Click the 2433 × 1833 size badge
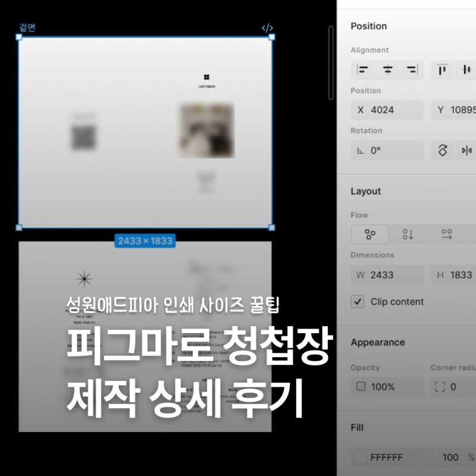This screenshot has height=476, width=476. pyautogui.click(x=145, y=241)
